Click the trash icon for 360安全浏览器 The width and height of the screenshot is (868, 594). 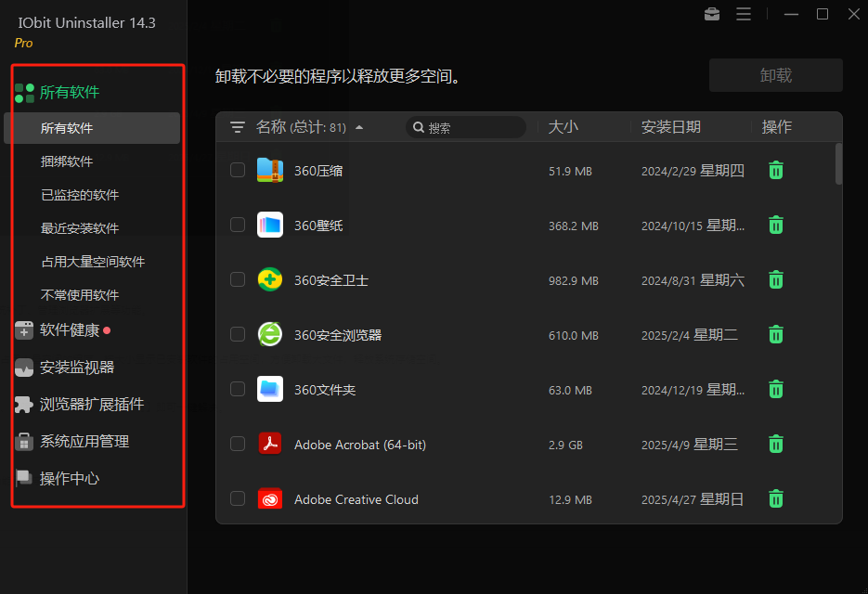pyautogui.click(x=776, y=335)
